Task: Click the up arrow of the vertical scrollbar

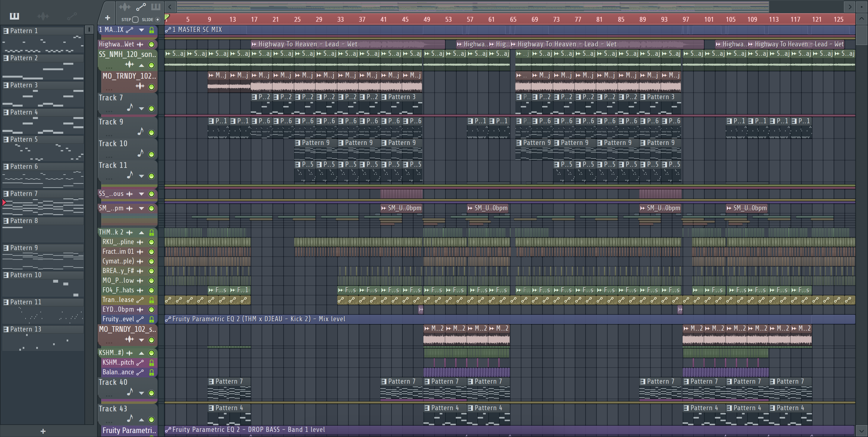Action: tap(862, 18)
